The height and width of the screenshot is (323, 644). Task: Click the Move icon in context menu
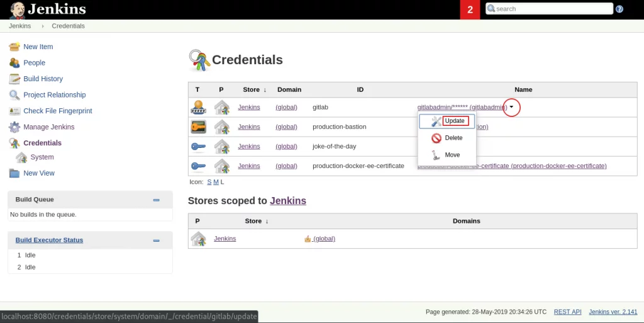point(436,155)
